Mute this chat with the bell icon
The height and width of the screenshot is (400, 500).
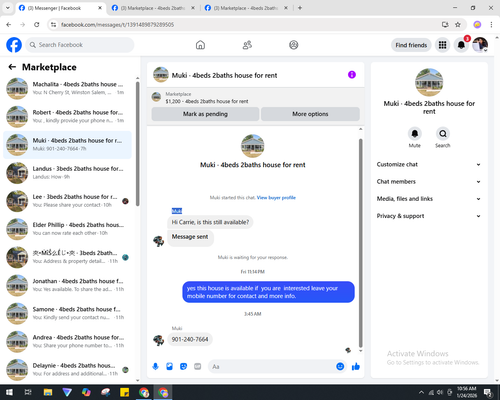[x=415, y=134]
